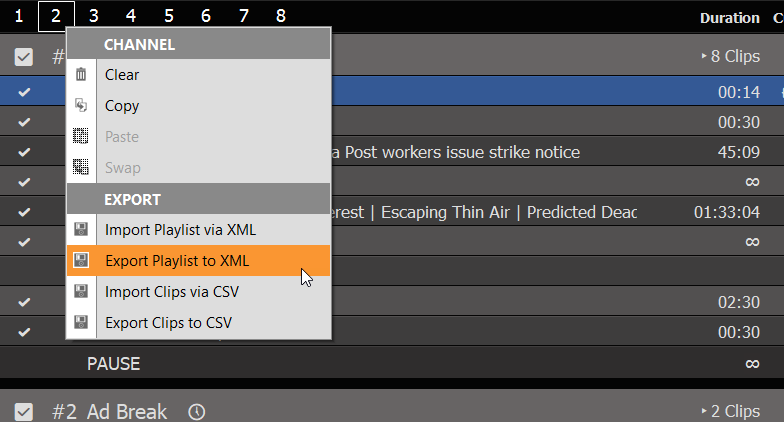Click the Duration column header

coord(730,18)
